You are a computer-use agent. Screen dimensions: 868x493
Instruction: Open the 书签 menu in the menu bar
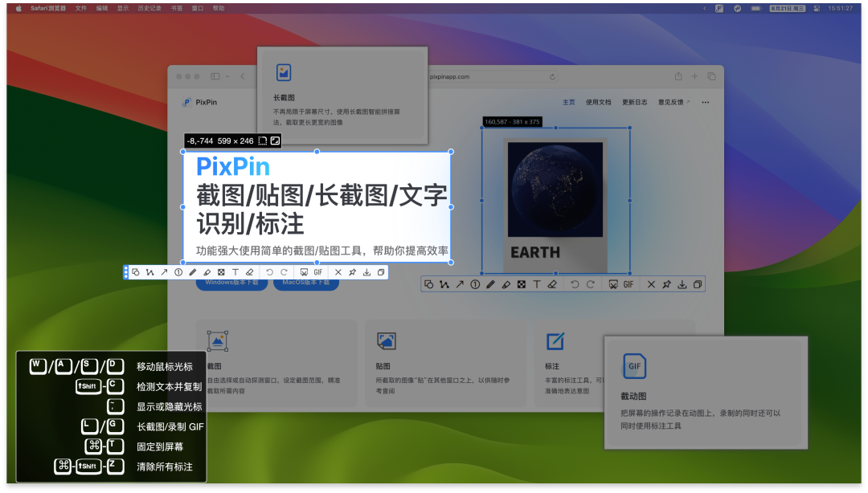click(x=177, y=8)
